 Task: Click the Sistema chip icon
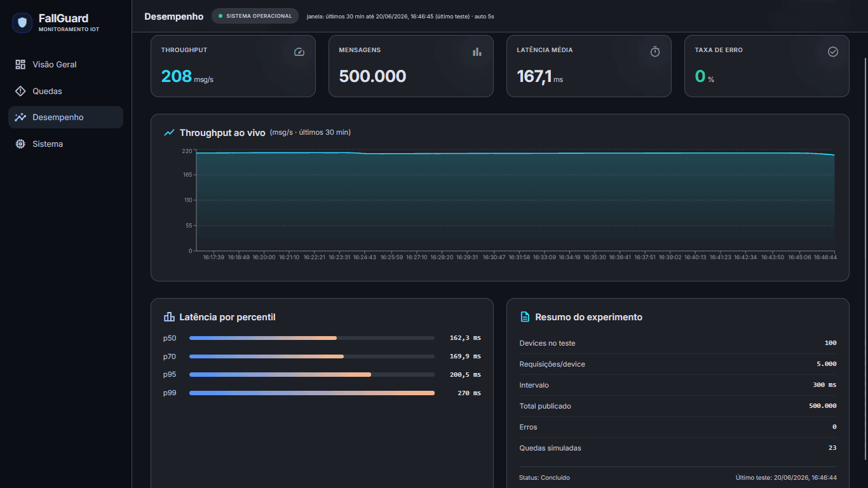point(20,144)
